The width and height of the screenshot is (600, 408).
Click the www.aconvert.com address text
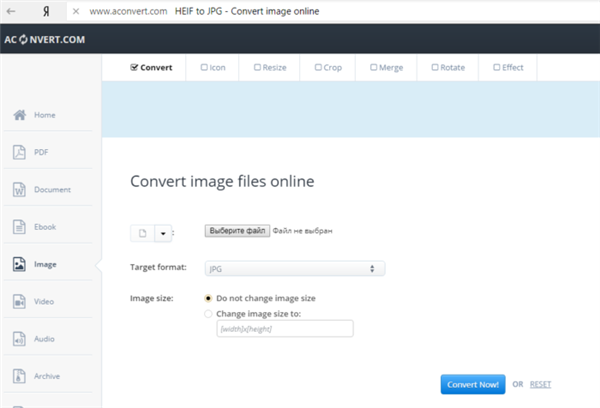coord(128,11)
